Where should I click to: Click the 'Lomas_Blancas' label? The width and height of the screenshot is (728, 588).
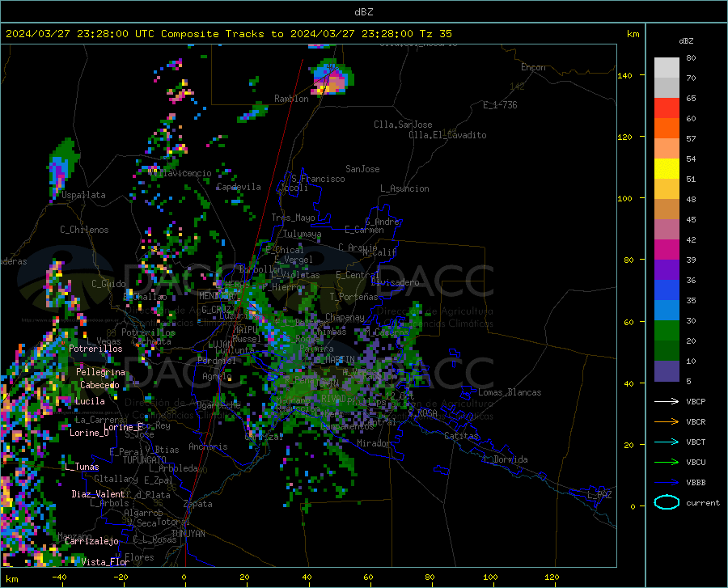pyautogui.click(x=510, y=392)
